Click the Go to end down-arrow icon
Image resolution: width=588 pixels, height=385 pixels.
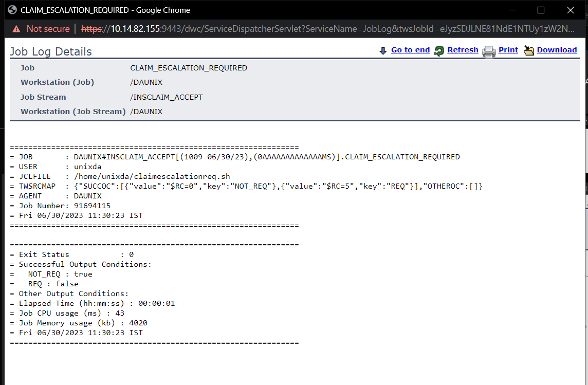click(x=383, y=50)
